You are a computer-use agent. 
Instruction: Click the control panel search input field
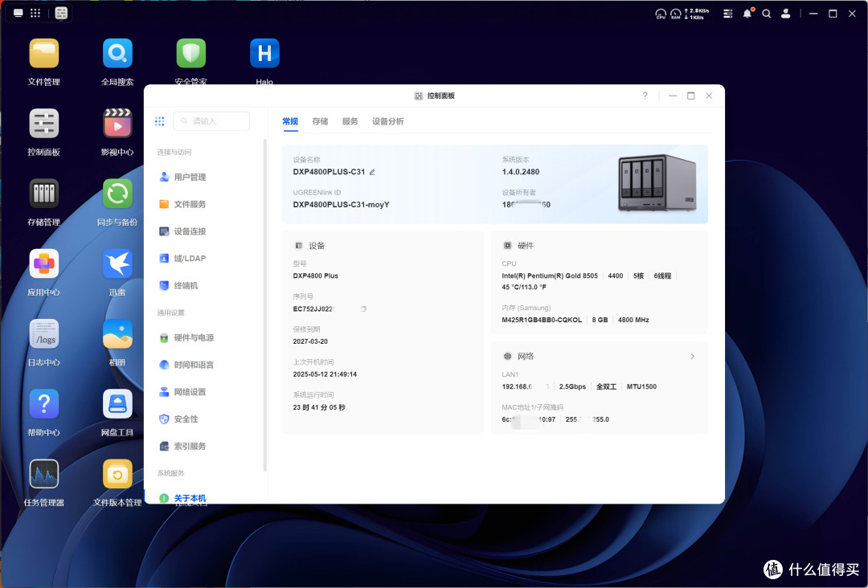click(x=211, y=121)
